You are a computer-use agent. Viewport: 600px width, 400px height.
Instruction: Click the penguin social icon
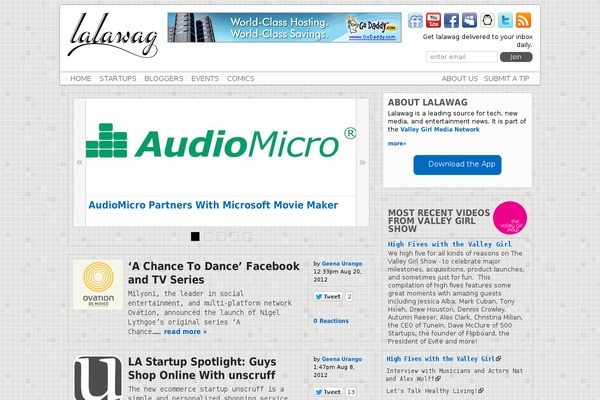(487, 20)
